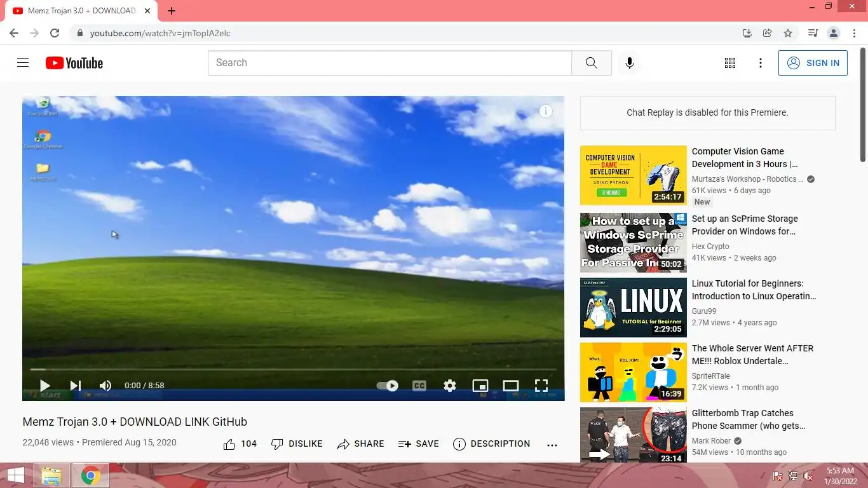
Task: Click the search magnifier button
Action: click(x=591, y=63)
